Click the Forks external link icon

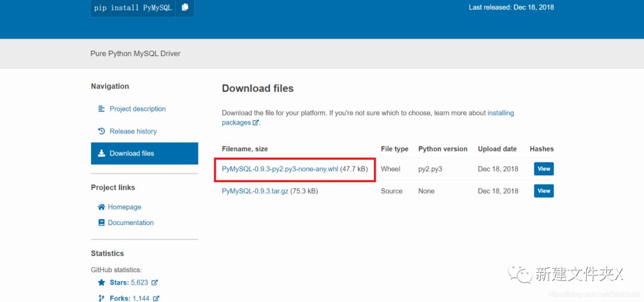(x=155, y=298)
